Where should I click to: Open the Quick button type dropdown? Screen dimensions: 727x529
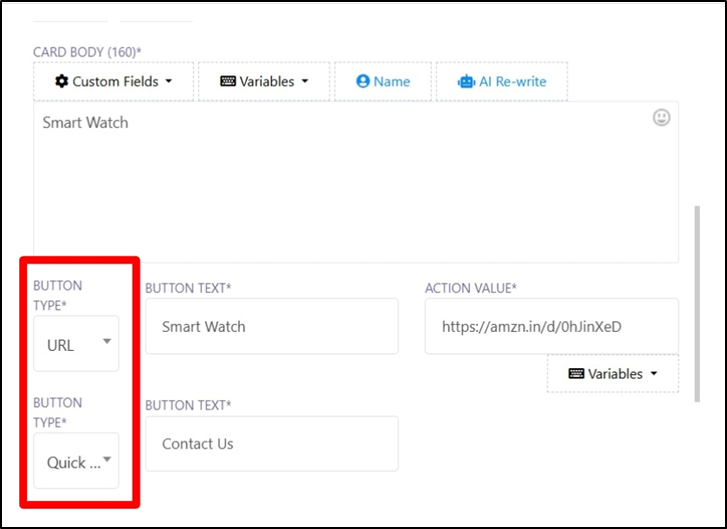coord(76,461)
